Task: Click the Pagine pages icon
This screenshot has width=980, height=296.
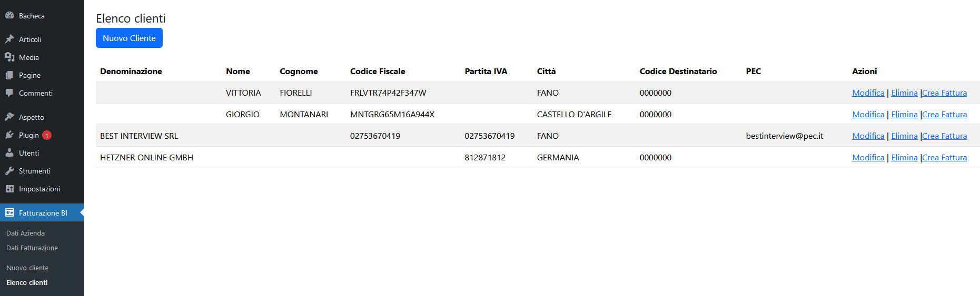Action: tap(9, 75)
